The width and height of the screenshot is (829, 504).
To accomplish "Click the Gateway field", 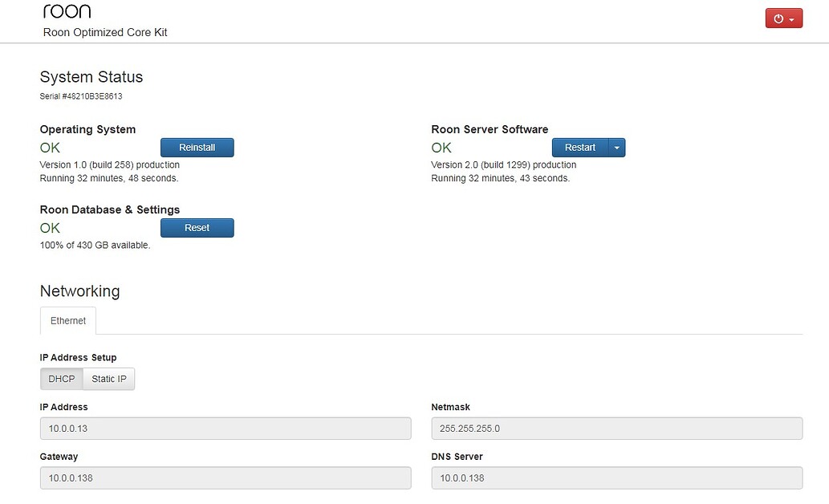I will click(225, 478).
